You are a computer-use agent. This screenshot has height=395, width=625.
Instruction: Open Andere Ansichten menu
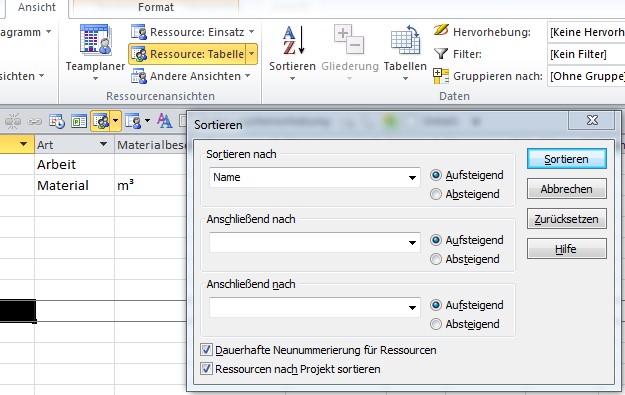click(191, 76)
